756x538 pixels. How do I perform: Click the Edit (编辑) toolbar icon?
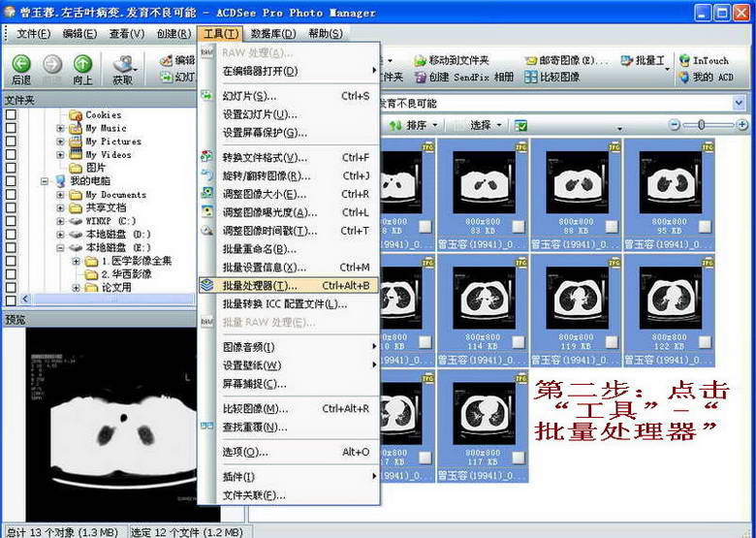point(167,60)
